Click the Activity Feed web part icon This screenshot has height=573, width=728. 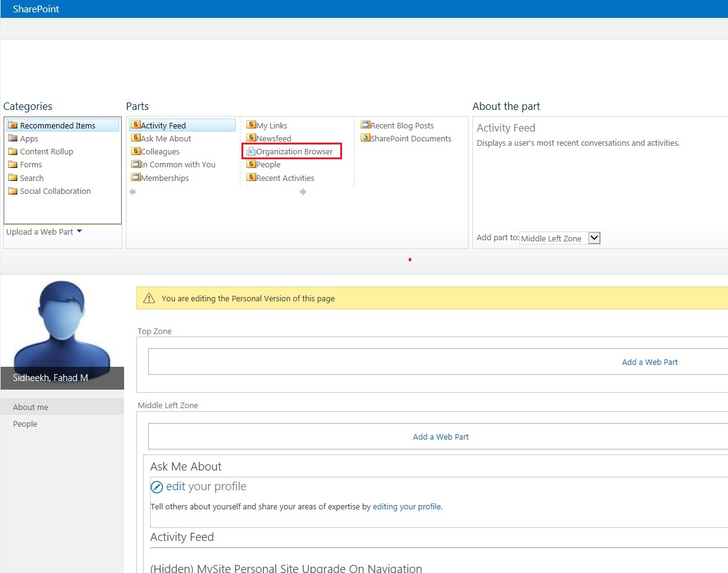(136, 125)
